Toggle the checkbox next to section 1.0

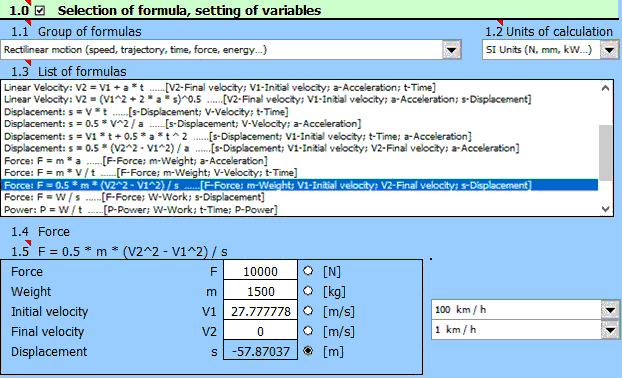click(x=40, y=10)
